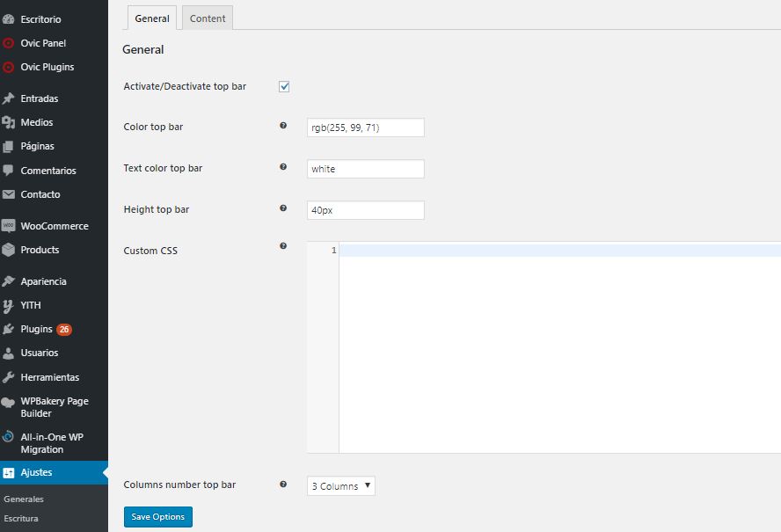This screenshot has height=532, width=781.
Task: Open the Escritorio dashboard icon
Action: pos(9,19)
